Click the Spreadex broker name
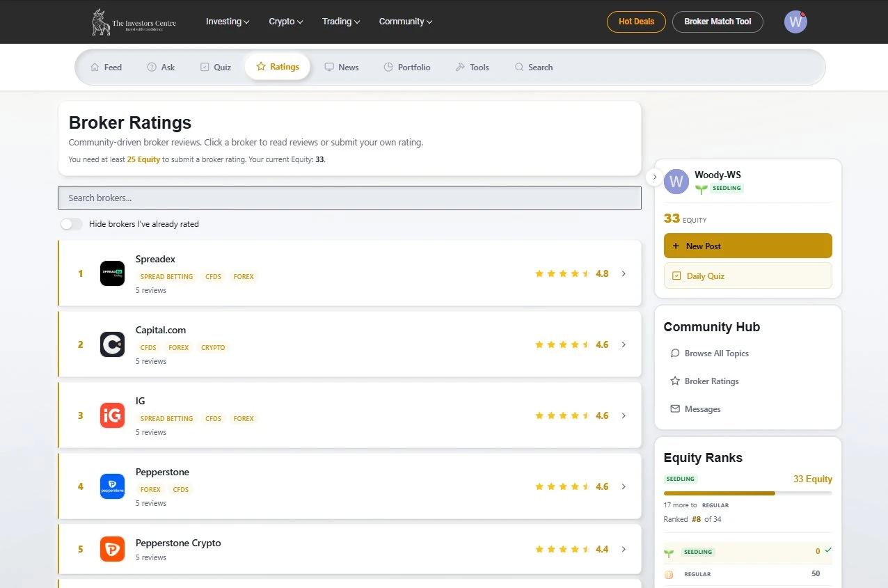The height and width of the screenshot is (588, 888). (x=155, y=259)
